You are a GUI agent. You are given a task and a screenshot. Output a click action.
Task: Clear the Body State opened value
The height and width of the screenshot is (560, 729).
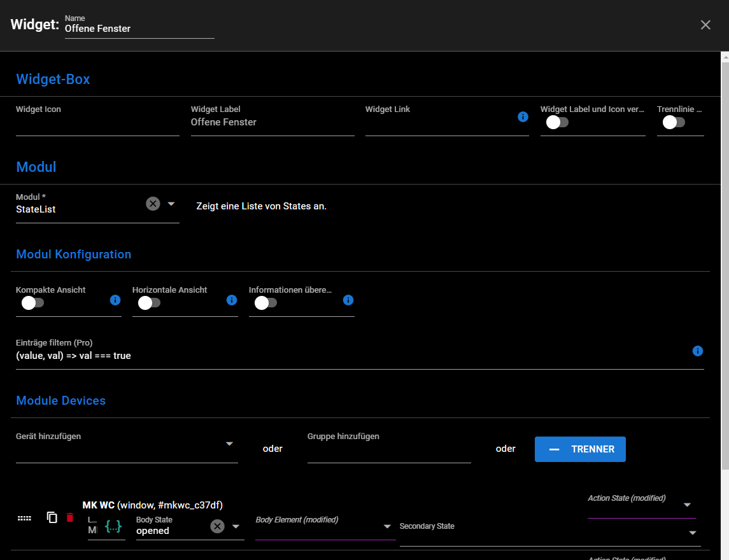click(217, 526)
